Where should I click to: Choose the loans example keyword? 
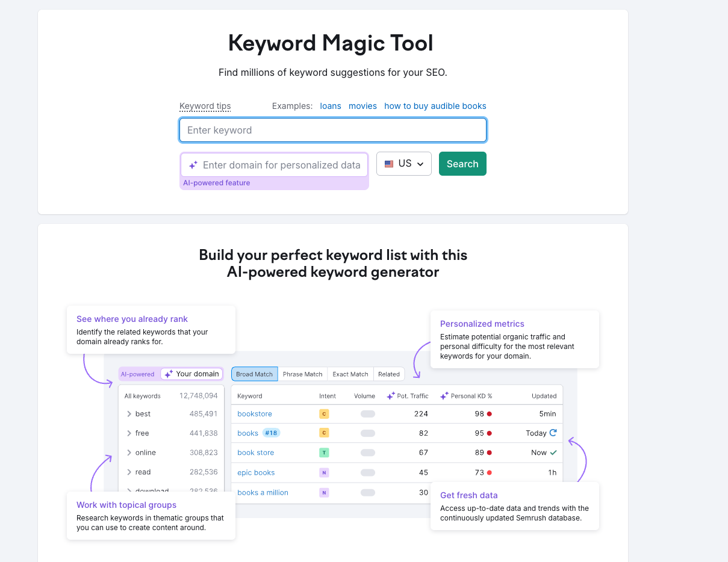[331, 106]
